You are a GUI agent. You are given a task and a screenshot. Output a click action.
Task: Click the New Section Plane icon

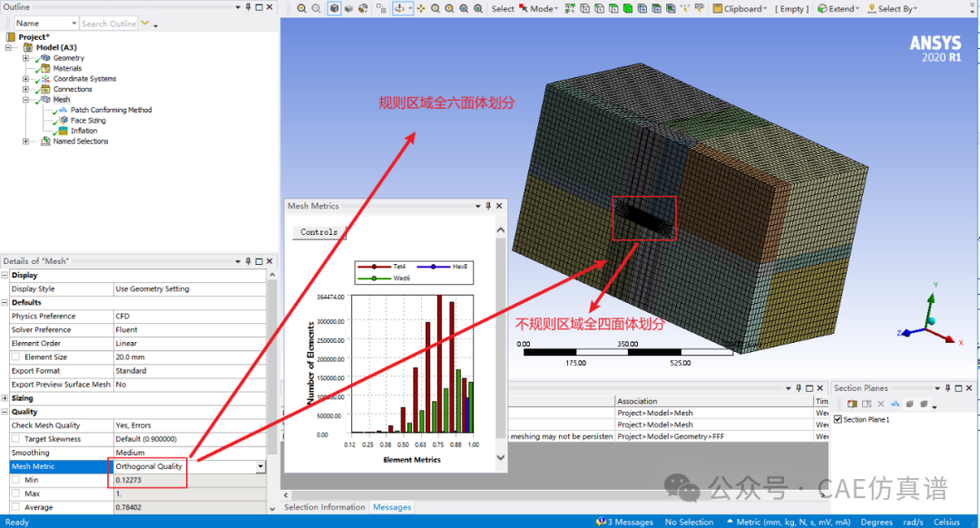tap(852, 404)
